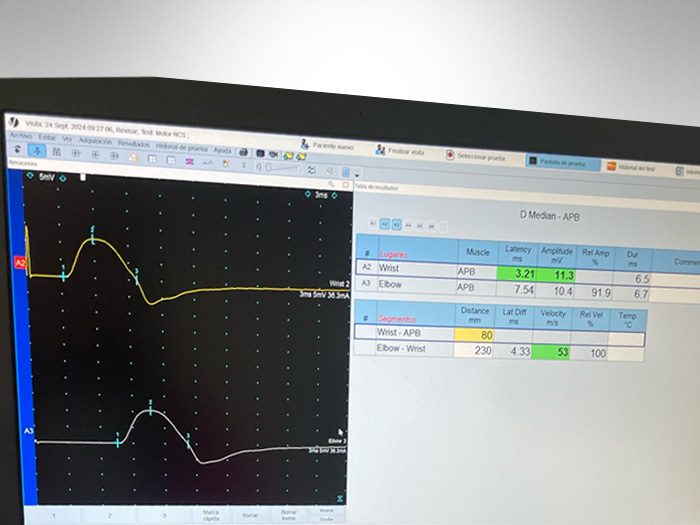Toggle the A5 trace button
The width and height of the screenshot is (700, 525).
[420, 226]
